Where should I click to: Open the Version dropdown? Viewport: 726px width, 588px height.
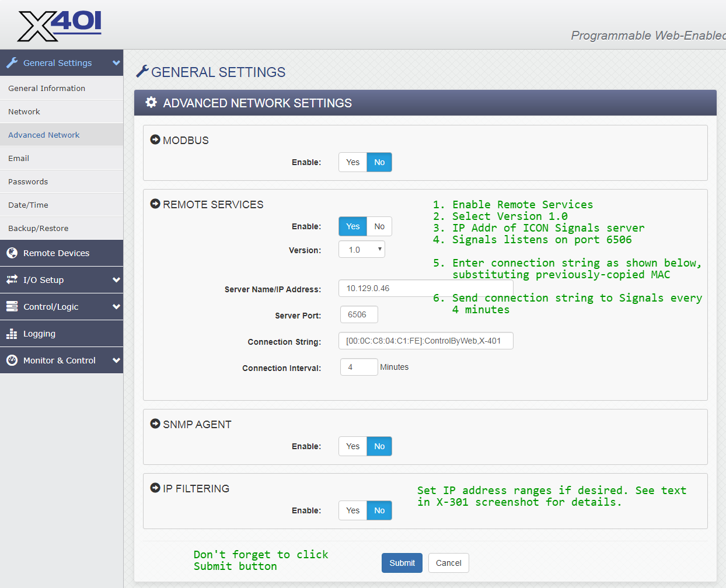tap(362, 250)
